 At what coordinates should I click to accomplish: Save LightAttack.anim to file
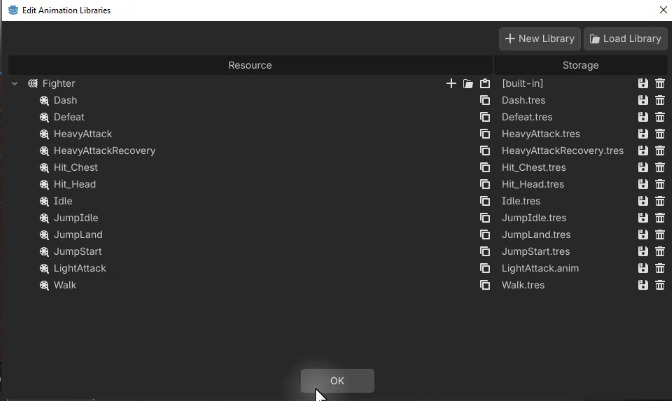pyautogui.click(x=643, y=268)
